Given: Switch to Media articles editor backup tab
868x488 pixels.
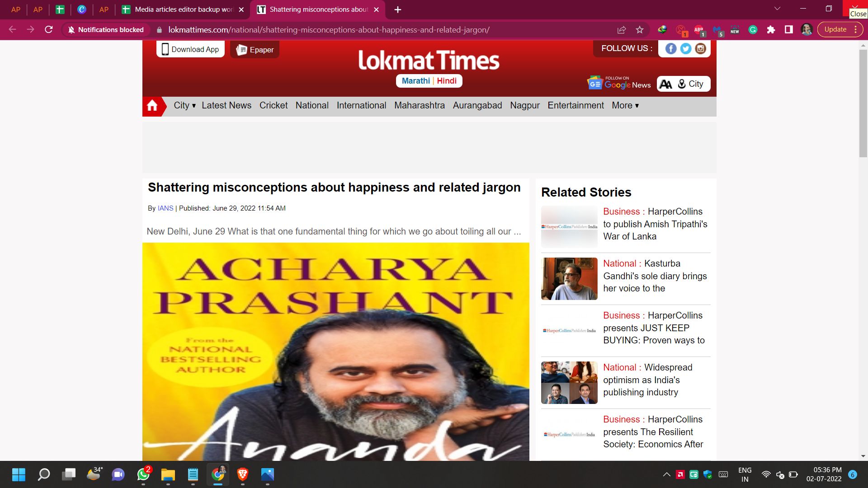Looking at the screenshot, I should pos(183,9).
